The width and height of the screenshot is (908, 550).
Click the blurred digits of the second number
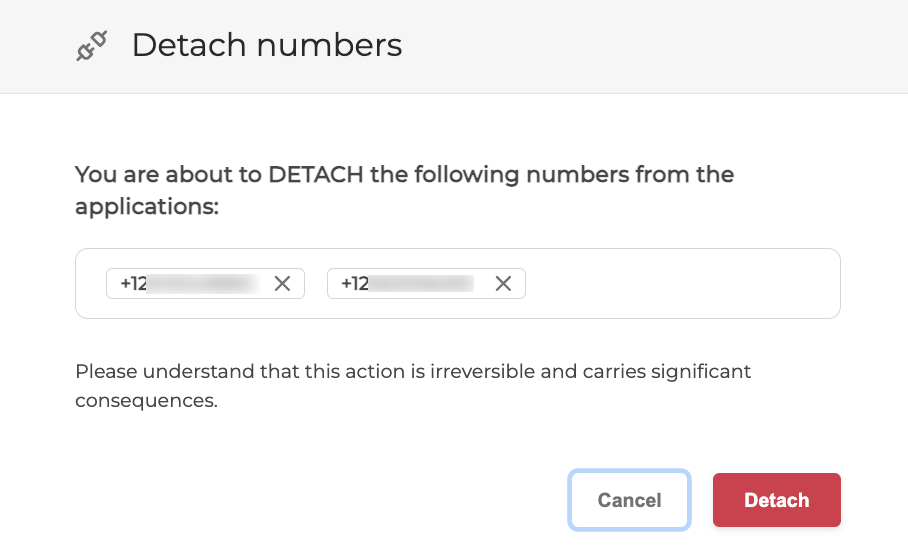(422, 284)
